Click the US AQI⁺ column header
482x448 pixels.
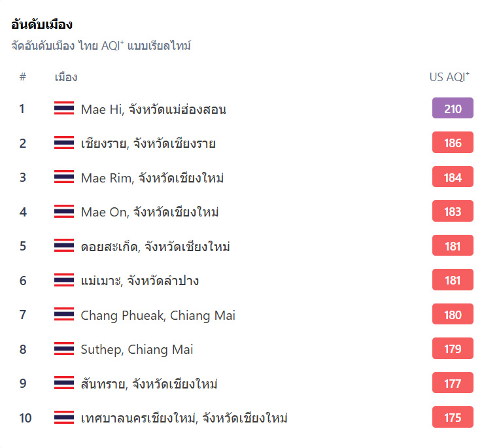point(449,77)
